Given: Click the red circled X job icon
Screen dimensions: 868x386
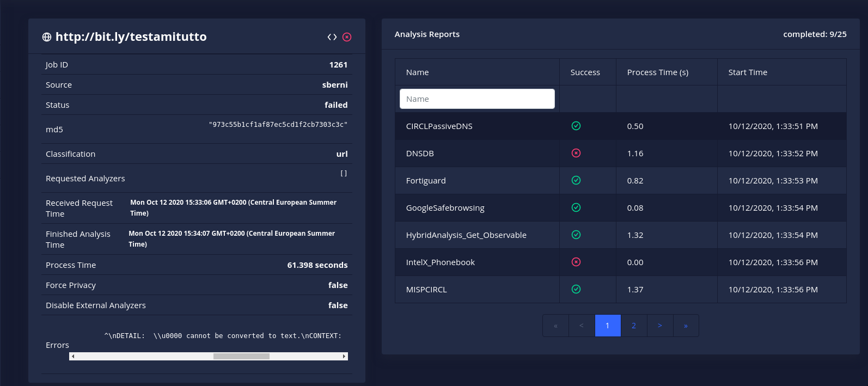Looking at the screenshot, I should point(347,37).
